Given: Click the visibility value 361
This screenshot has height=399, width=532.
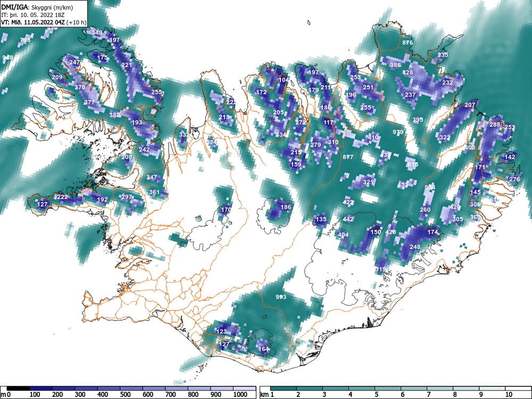Looking at the screenshot, I should [154, 192].
